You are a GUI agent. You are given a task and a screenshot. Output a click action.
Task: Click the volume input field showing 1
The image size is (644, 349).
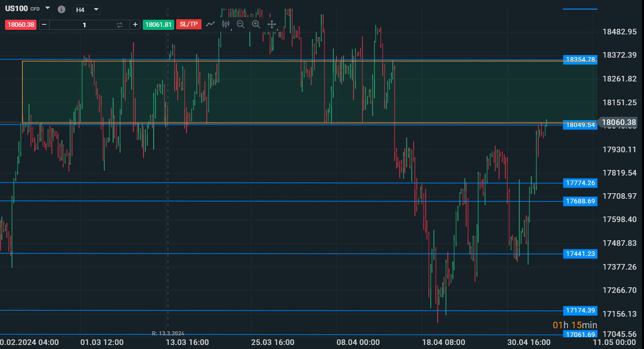click(x=84, y=25)
